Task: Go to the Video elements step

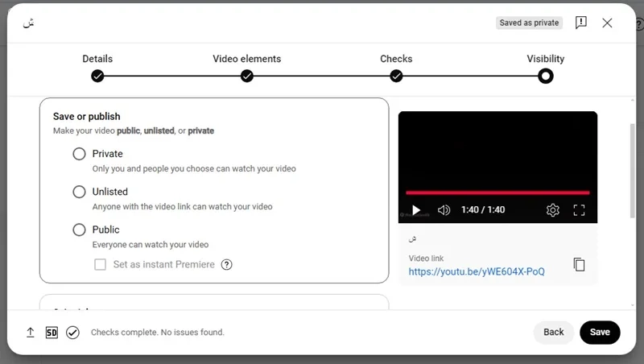Action: (247, 76)
